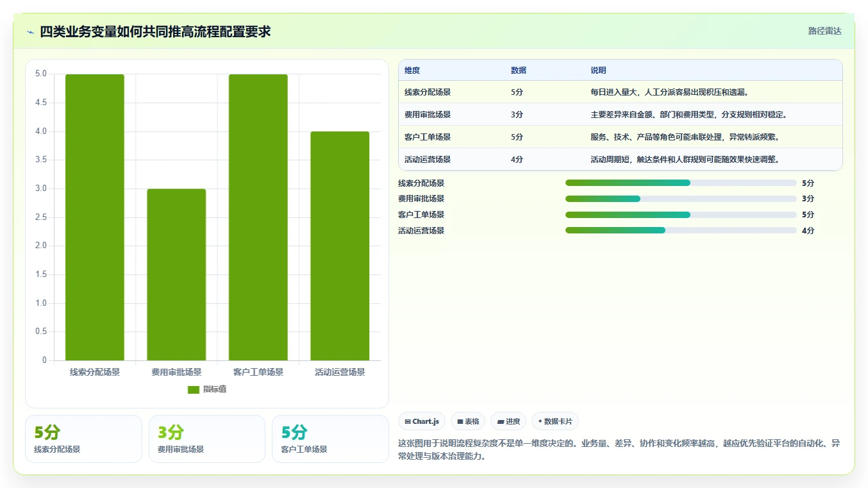Click the 费用审批场景 x-axis label
Image resolution: width=868 pixels, height=488 pixels.
[176, 372]
